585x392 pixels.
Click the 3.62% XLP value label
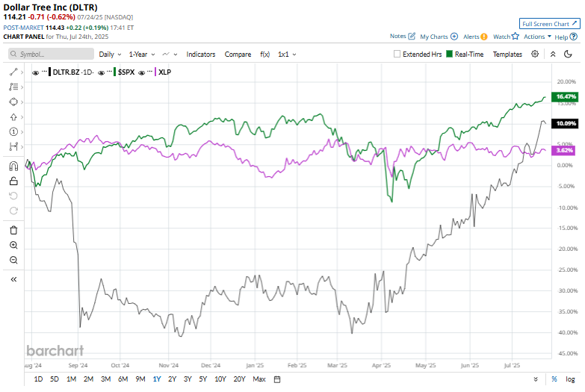563,150
